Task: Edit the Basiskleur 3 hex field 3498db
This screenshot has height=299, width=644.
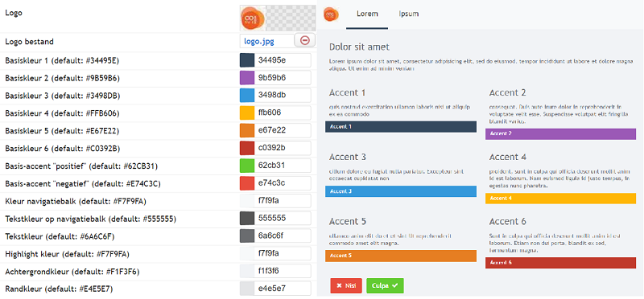Action: pyautogui.click(x=283, y=95)
